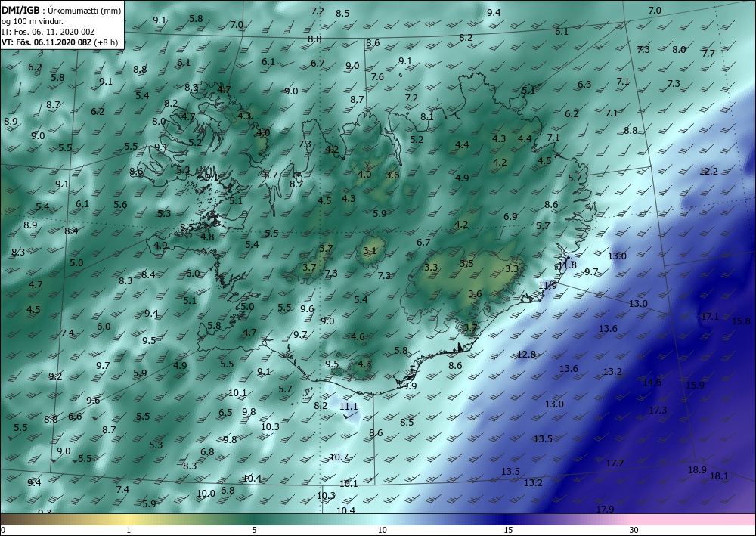Select the '14.6' value on the map

tap(652, 382)
